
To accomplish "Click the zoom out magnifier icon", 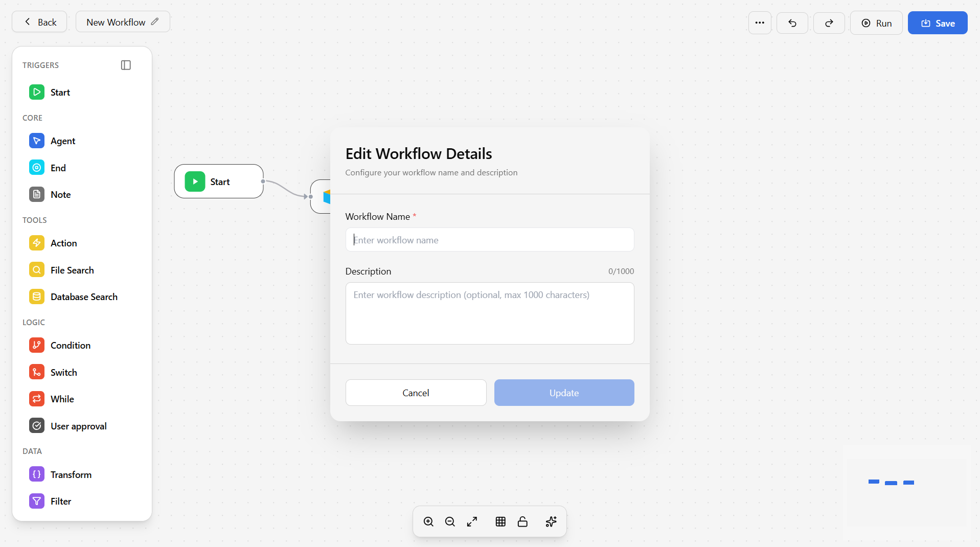I will pyautogui.click(x=450, y=521).
